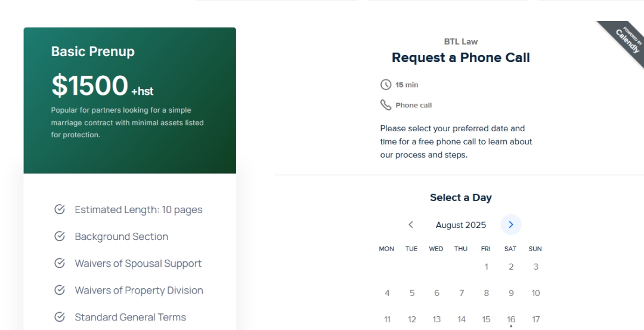
Task: Select August 16 on the calendar
Action: coord(511,319)
